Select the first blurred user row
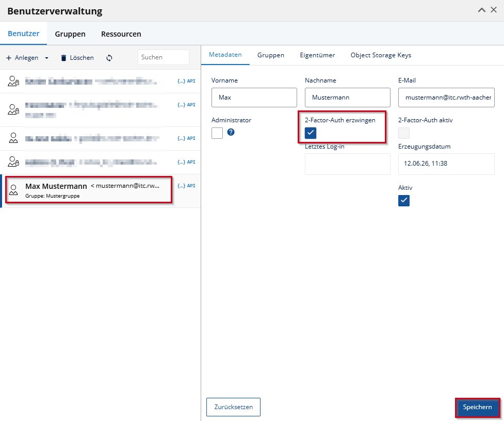504x421 pixels. tap(100, 82)
